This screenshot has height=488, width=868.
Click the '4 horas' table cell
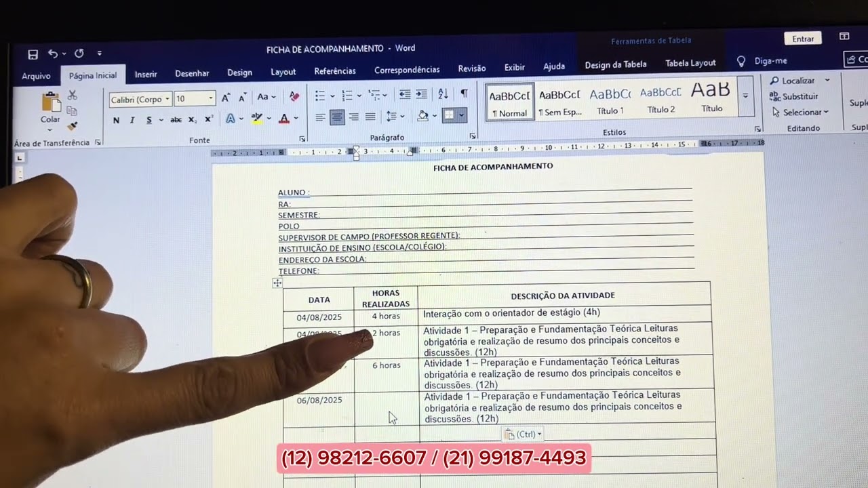coord(386,317)
